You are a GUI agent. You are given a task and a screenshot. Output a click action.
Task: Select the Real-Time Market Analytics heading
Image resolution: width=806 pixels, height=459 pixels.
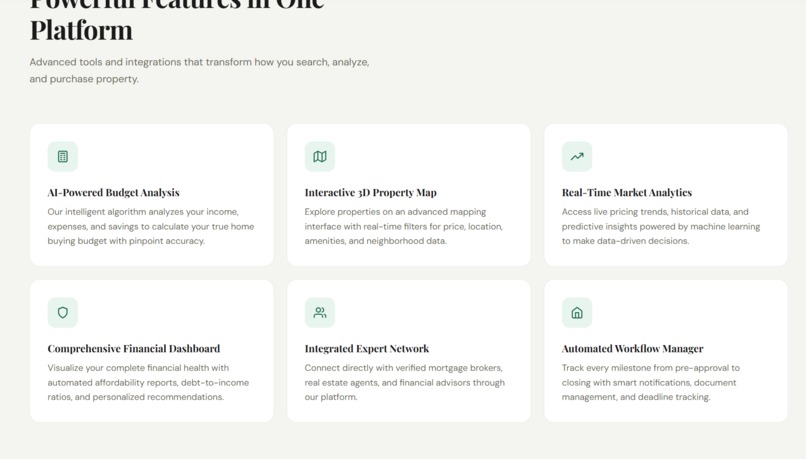(627, 193)
